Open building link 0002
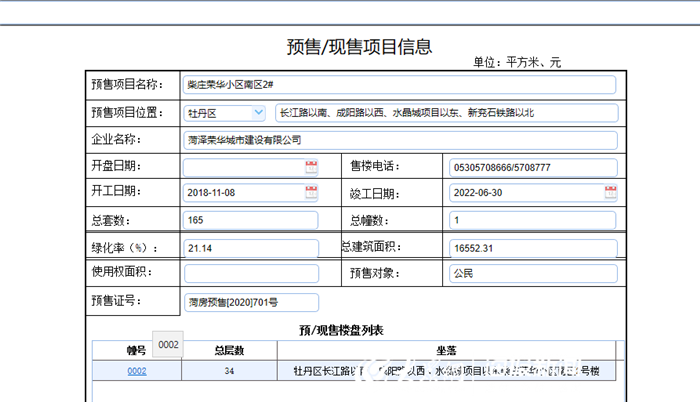 [x=137, y=371]
